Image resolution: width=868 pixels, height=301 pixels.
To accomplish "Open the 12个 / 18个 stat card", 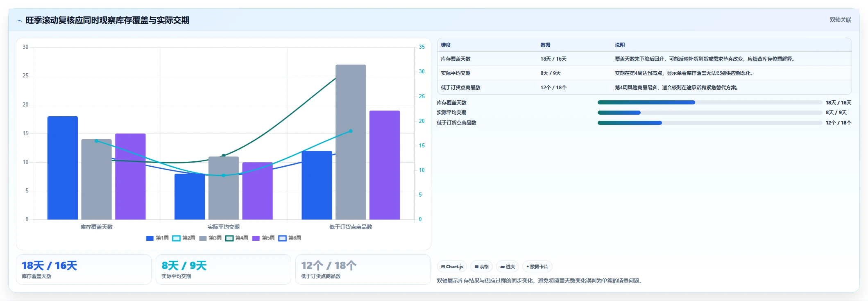I will pyautogui.click(x=363, y=269).
